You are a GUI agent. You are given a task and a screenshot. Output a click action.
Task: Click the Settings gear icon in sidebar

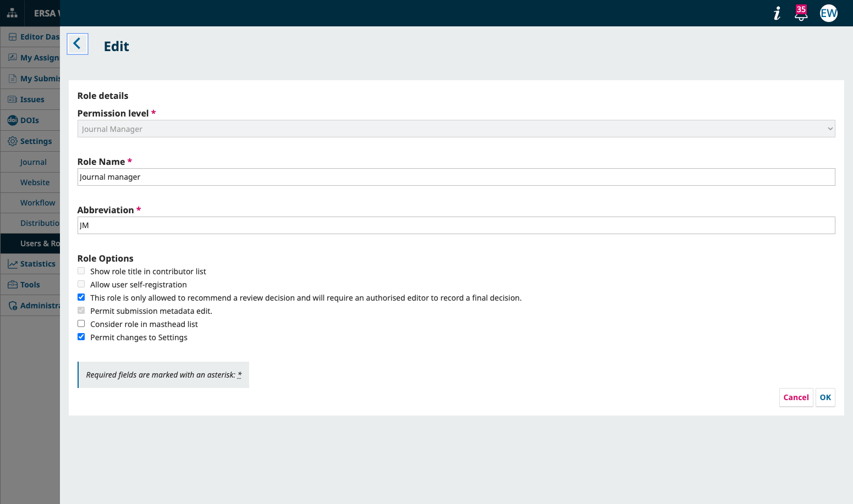point(12,141)
